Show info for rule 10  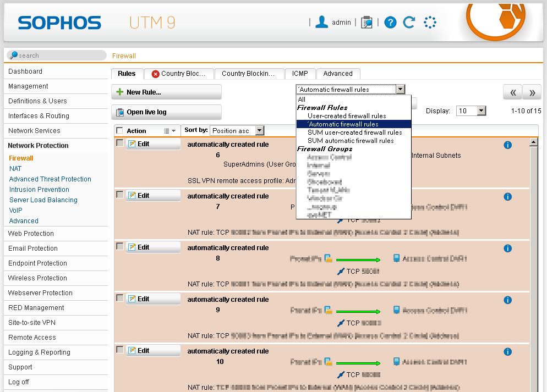coord(507,352)
